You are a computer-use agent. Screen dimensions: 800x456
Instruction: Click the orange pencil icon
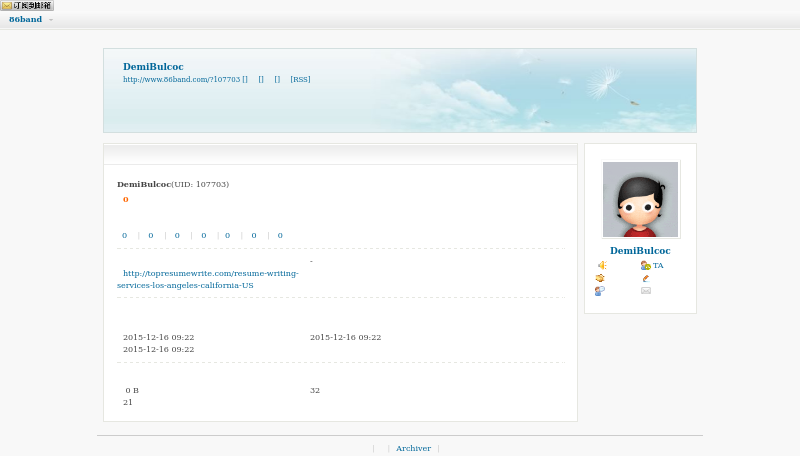click(x=645, y=278)
